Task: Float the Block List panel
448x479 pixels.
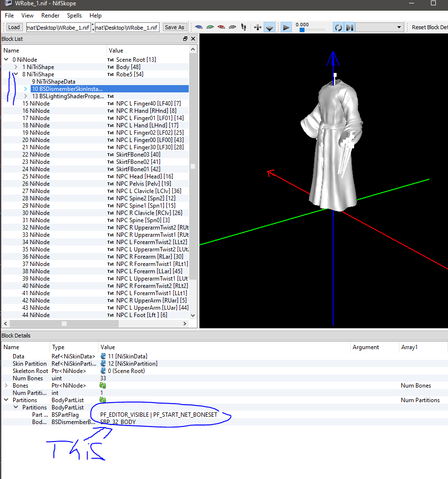Action: (x=185, y=39)
